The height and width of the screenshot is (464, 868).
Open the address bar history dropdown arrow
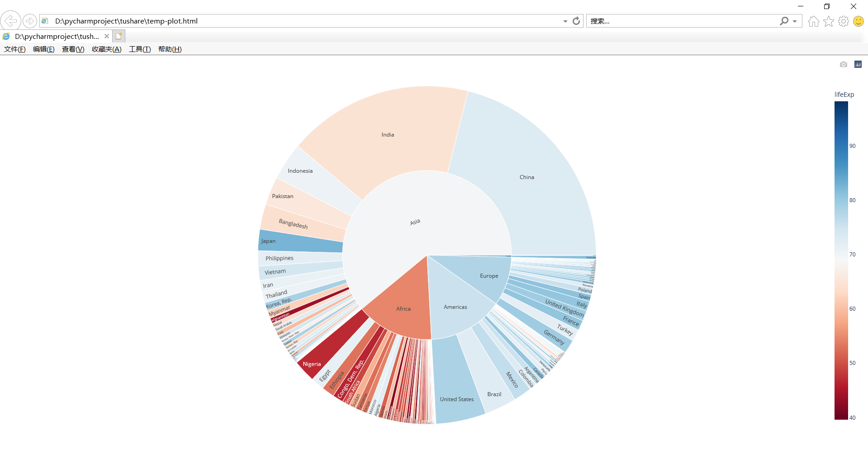[565, 21]
